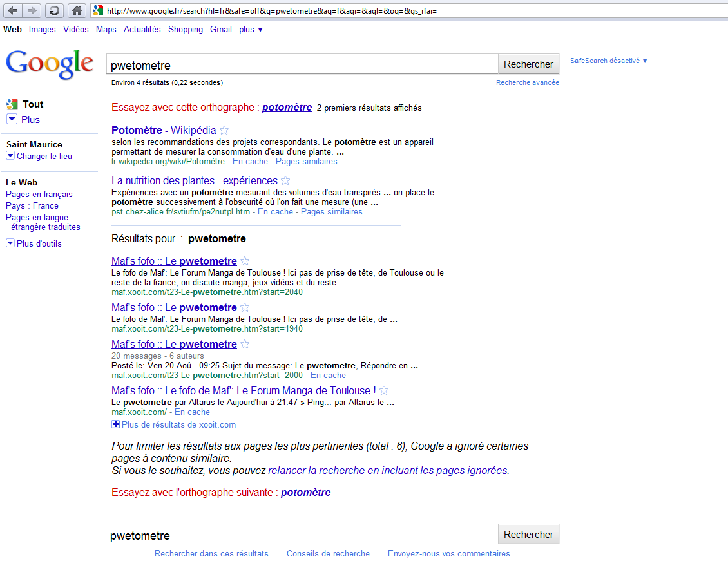Open Le fofo de Maf' Forum Manga result
728x561 pixels.
pos(244,391)
